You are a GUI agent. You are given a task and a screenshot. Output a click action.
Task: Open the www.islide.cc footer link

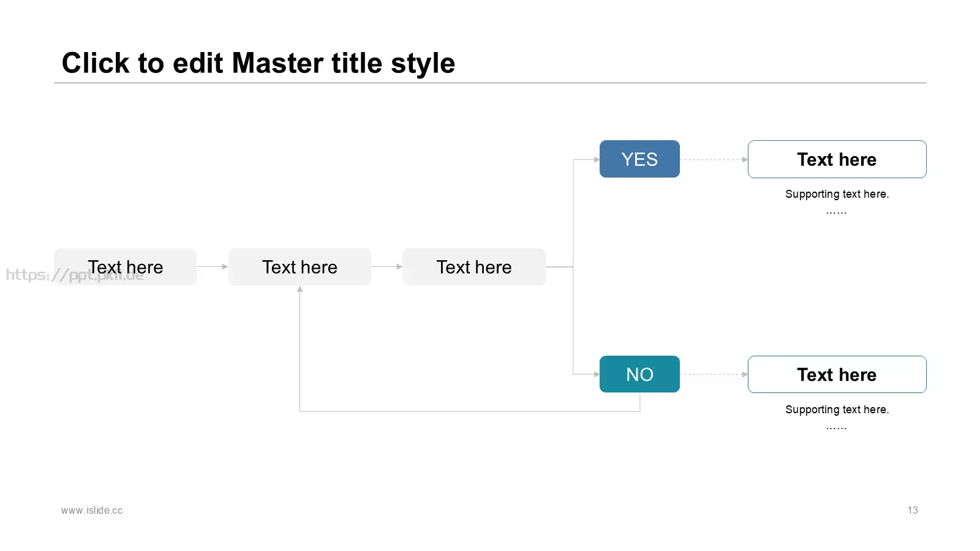(92, 510)
